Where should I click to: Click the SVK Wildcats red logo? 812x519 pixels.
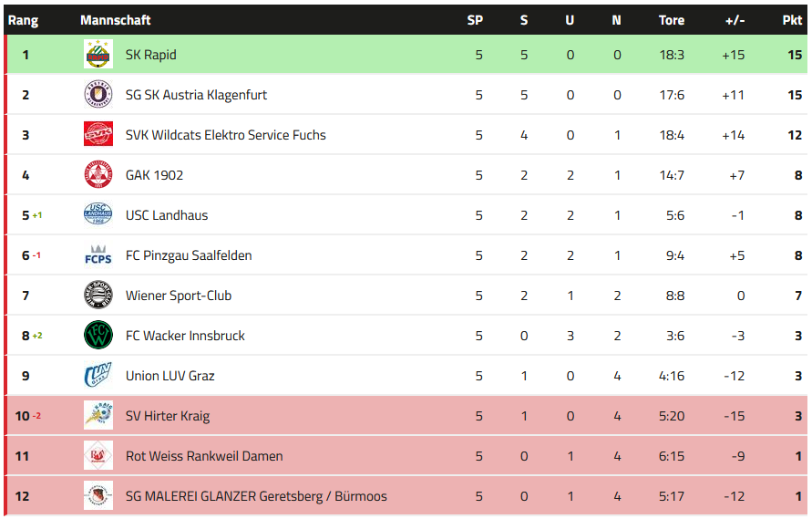(98, 135)
